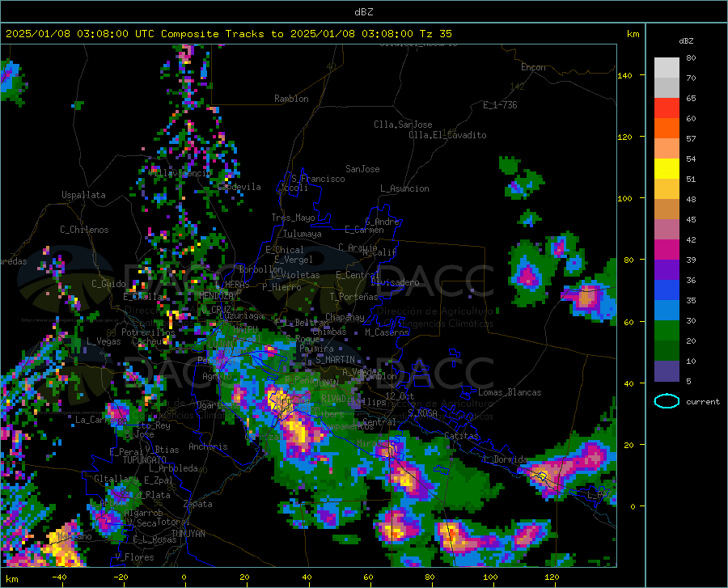Click the Lomas_Blancas map label

coord(510,392)
